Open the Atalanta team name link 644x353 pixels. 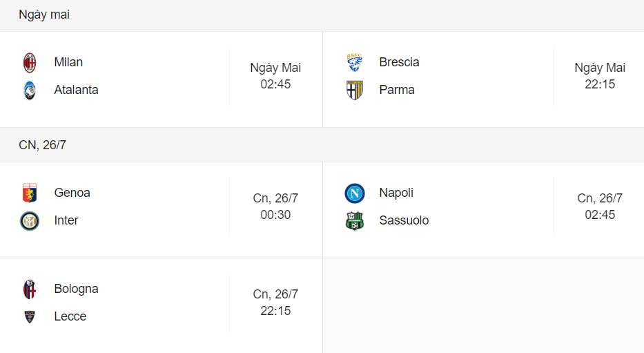[x=77, y=90]
